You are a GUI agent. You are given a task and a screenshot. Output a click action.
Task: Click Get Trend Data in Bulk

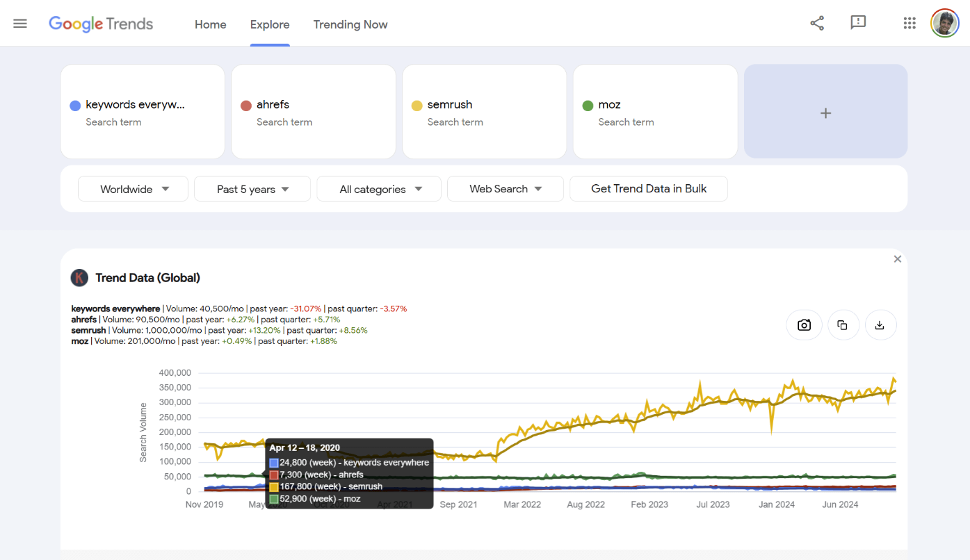click(x=648, y=189)
